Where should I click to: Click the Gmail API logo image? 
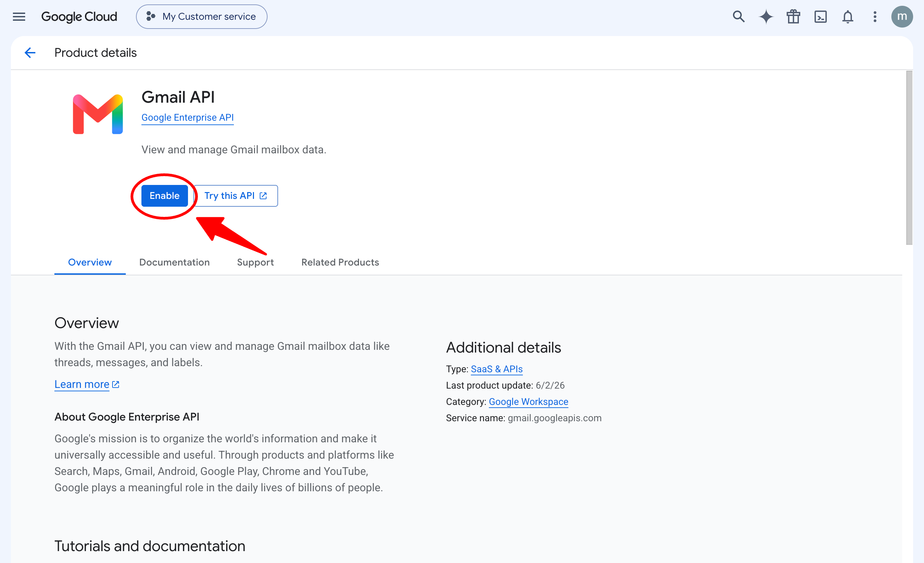pos(98,114)
